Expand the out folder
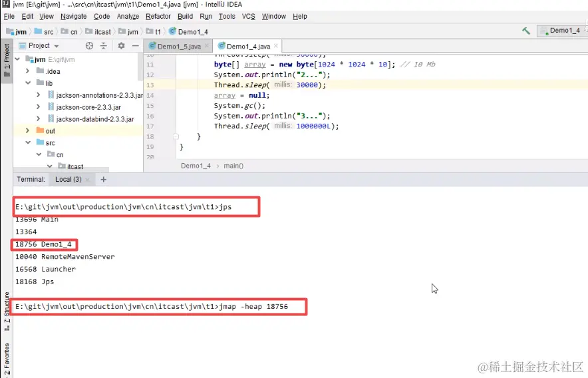This screenshot has height=378, width=588. (x=27, y=130)
